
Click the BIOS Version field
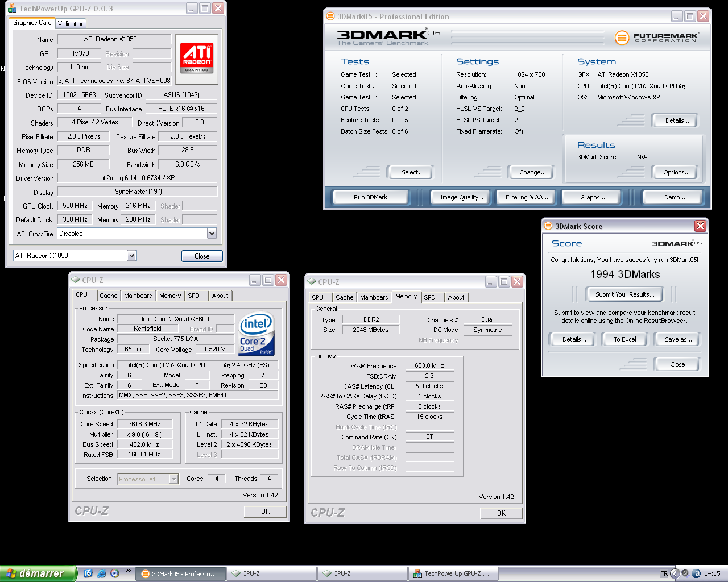(114, 81)
